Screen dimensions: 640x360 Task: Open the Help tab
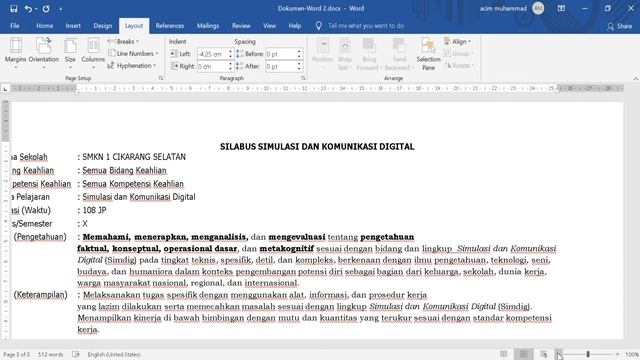pos(295,26)
